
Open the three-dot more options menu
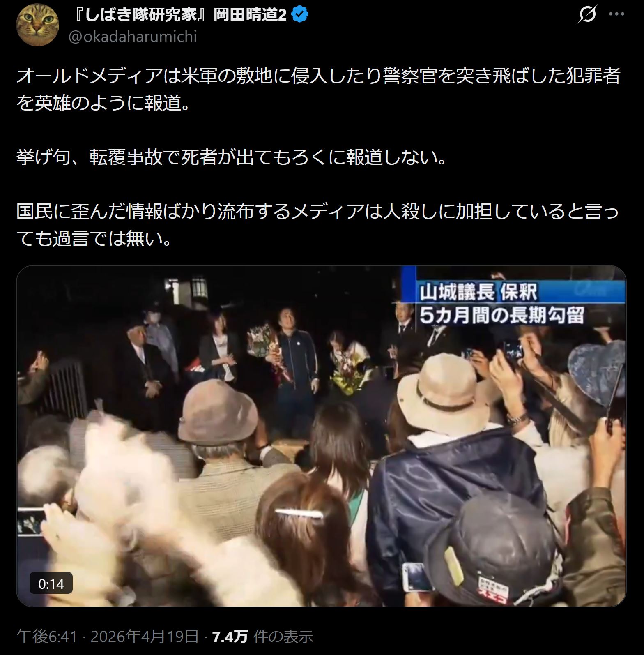click(x=616, y=14)
